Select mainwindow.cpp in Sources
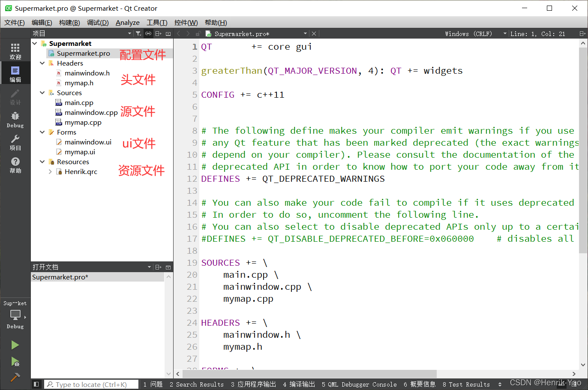This screenshot has width=588, height=390. 91,112
